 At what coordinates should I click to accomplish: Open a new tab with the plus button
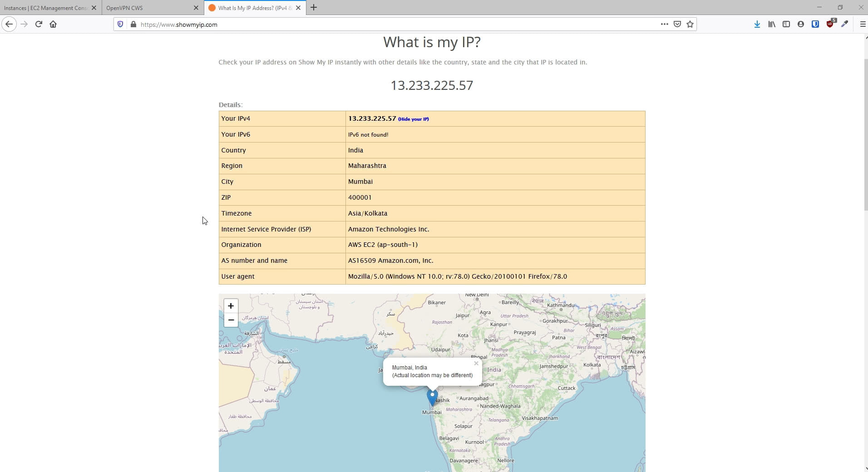[x=314, y=8]
